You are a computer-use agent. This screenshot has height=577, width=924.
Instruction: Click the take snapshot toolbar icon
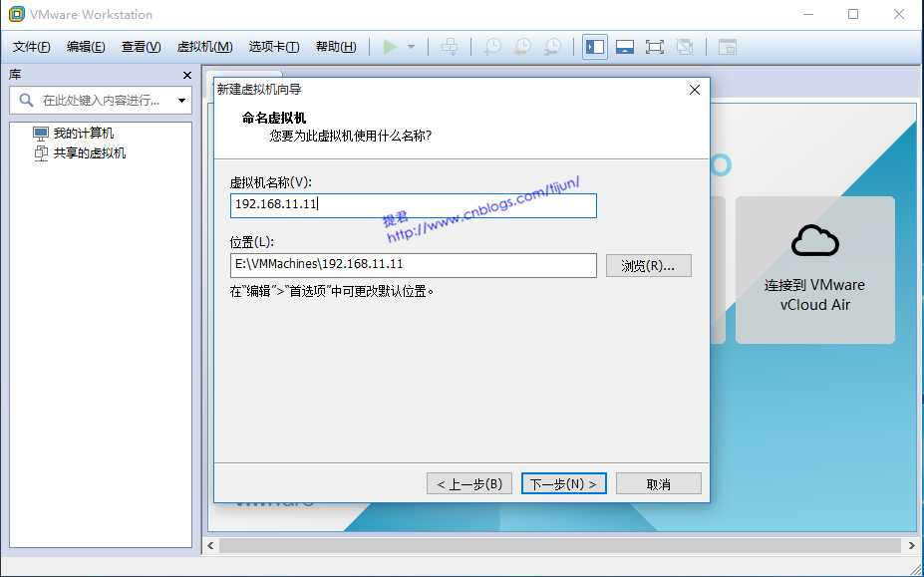[492, 47]
